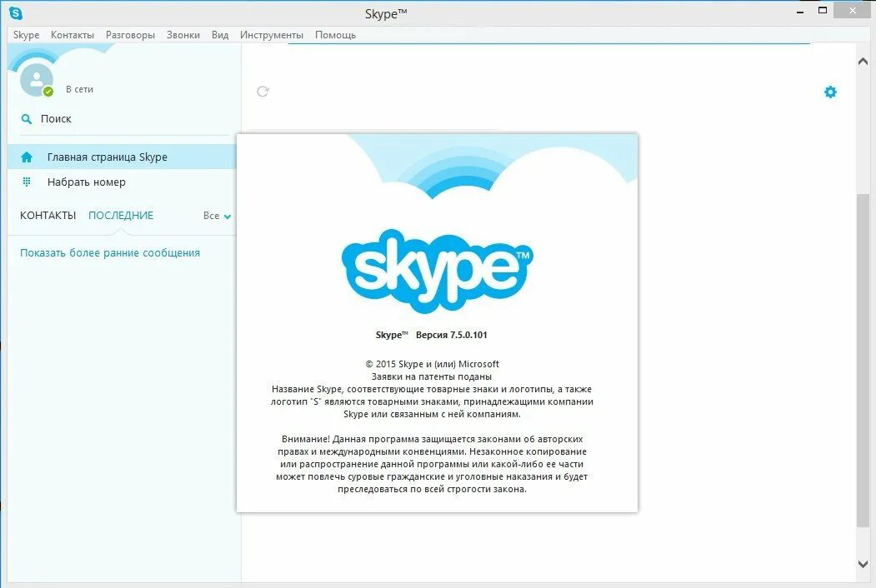Open Главная страница Skype

[122, 157]
